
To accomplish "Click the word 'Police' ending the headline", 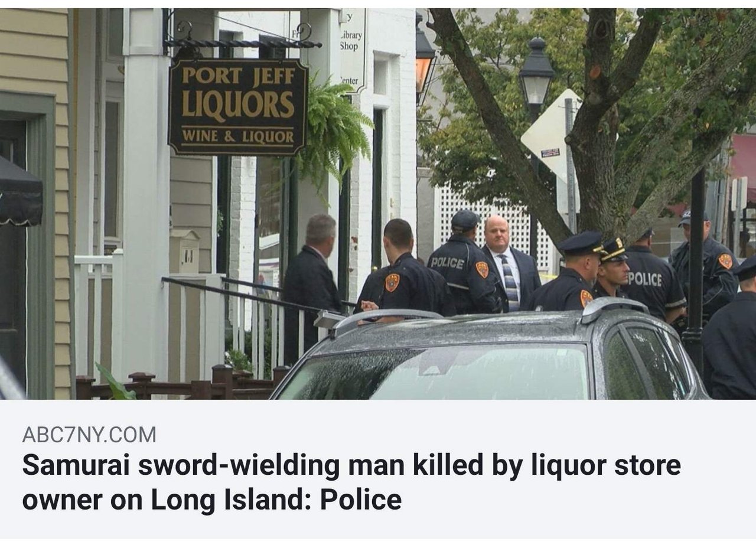I will pyautogui.click(x=361, y=500).
